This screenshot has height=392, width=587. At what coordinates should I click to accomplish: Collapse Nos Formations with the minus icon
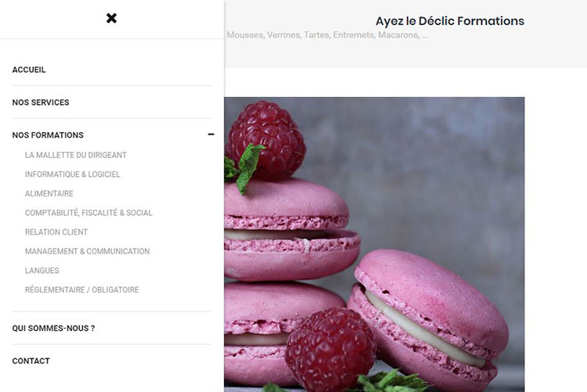click(x=211, y=135)
